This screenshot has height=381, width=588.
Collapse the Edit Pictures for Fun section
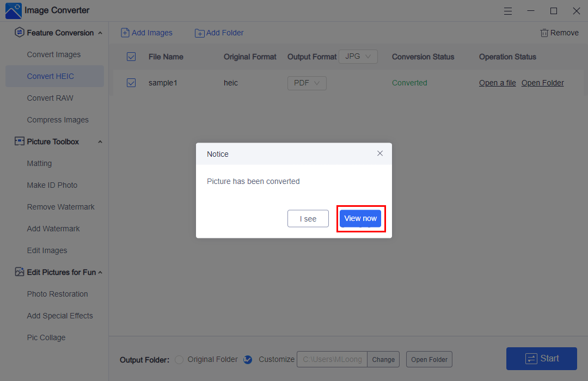coord(100,272)
